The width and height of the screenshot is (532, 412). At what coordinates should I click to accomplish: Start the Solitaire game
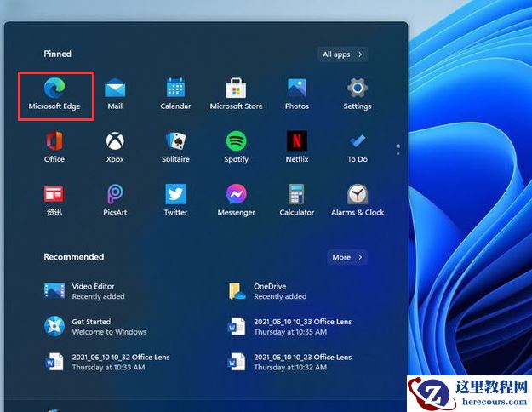[x=175, y=147]
